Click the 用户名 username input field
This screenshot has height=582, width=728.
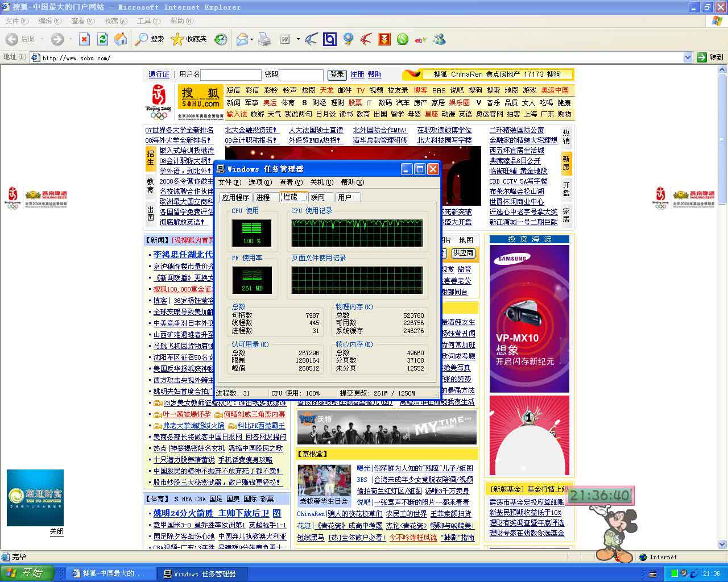231,74
